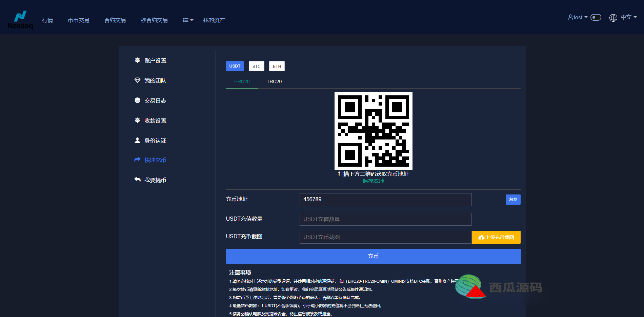Click the yellow 上传充币截图 button
This screenshot has width=644, height=317.
[x=496, y=237]
